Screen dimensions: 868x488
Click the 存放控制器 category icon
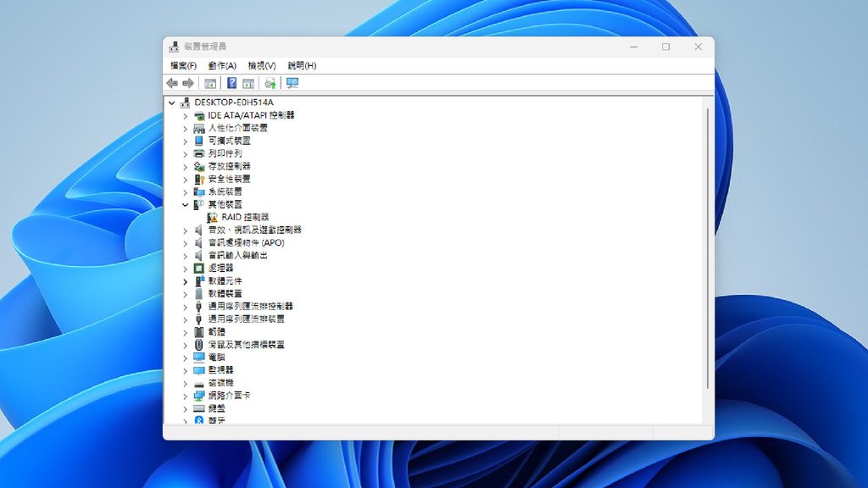point(198,166)
